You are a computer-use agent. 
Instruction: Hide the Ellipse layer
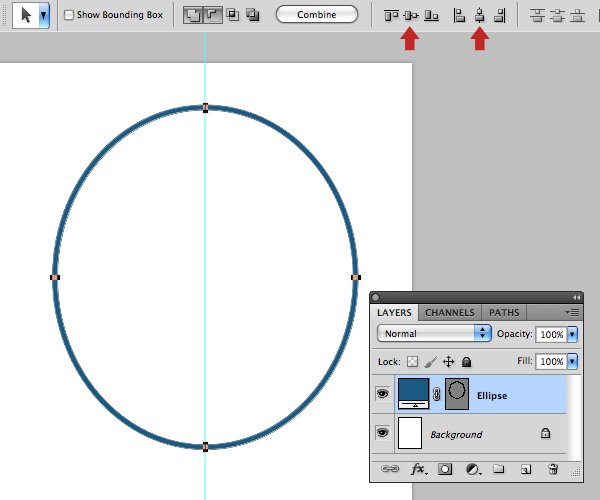382,393
